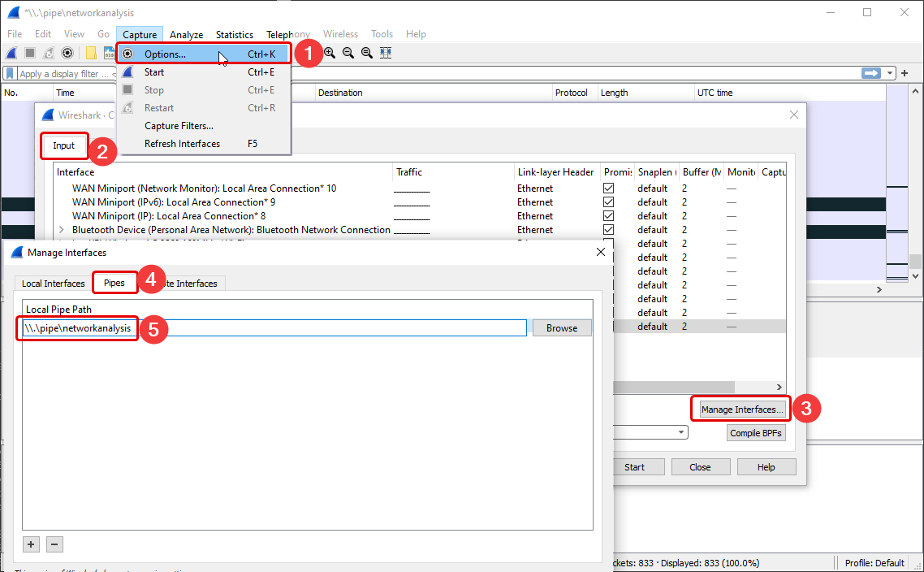924x572 pixels.
Task: Open display filter history dropdown arrow
Action: pos(889,73)
